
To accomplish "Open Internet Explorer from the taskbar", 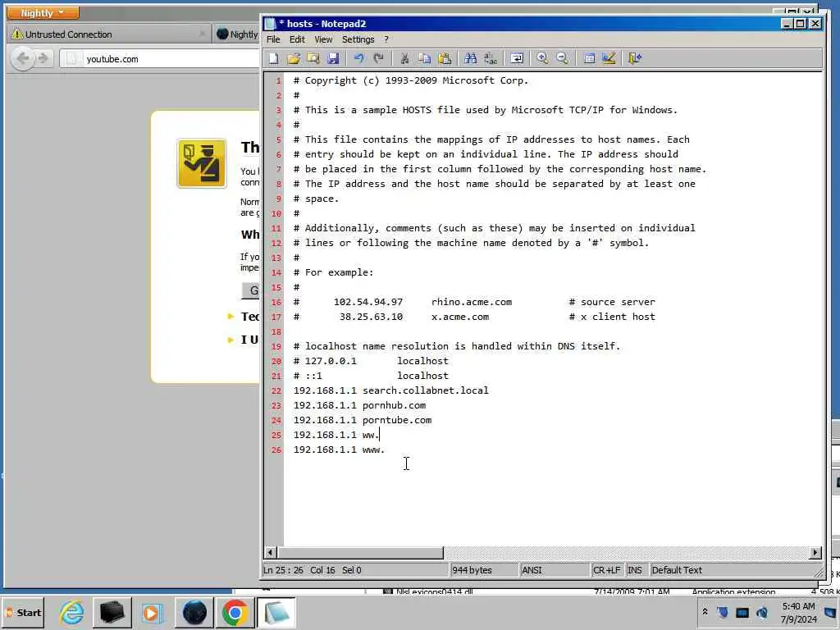I will pyautogui.click(x=72, y=612).
